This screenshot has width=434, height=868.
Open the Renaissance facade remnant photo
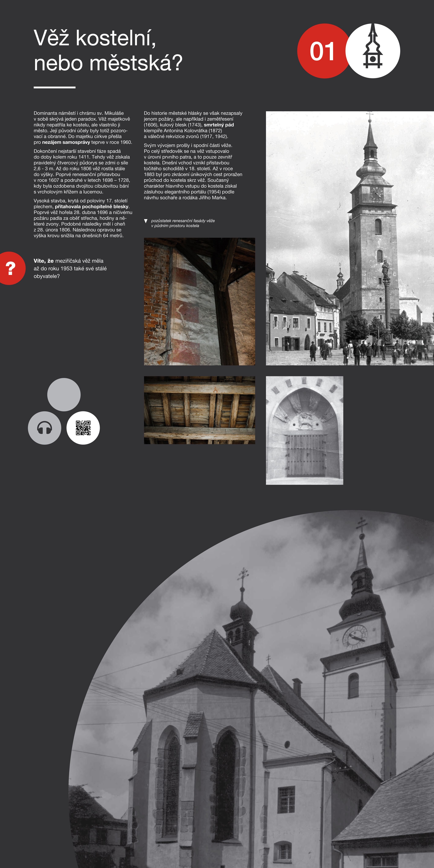click(200, 302)
